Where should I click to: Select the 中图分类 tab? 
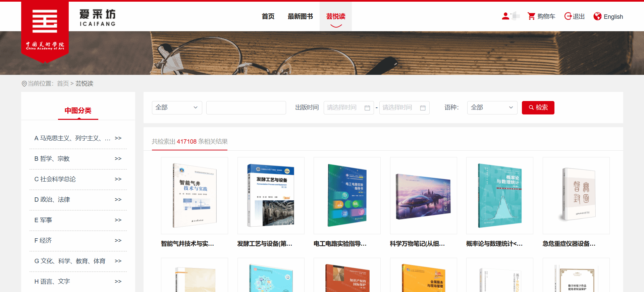click(78, 110)
